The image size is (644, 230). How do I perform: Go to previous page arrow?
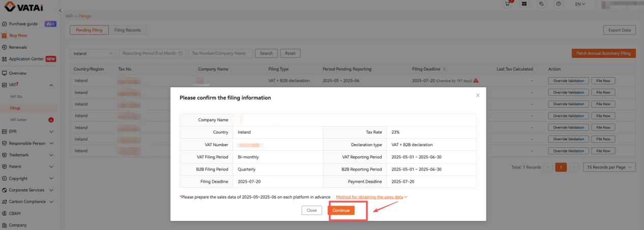point(548,167)
